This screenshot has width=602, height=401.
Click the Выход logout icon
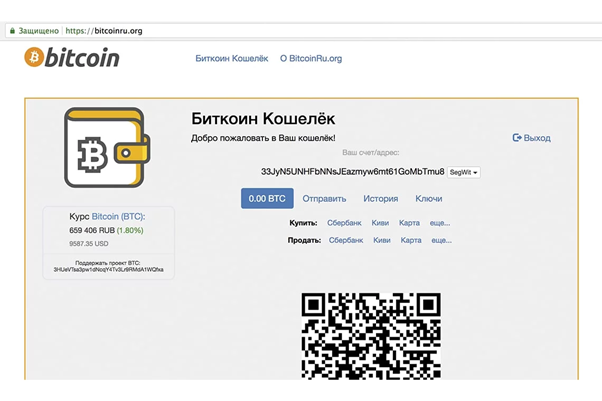pos(517,138)
